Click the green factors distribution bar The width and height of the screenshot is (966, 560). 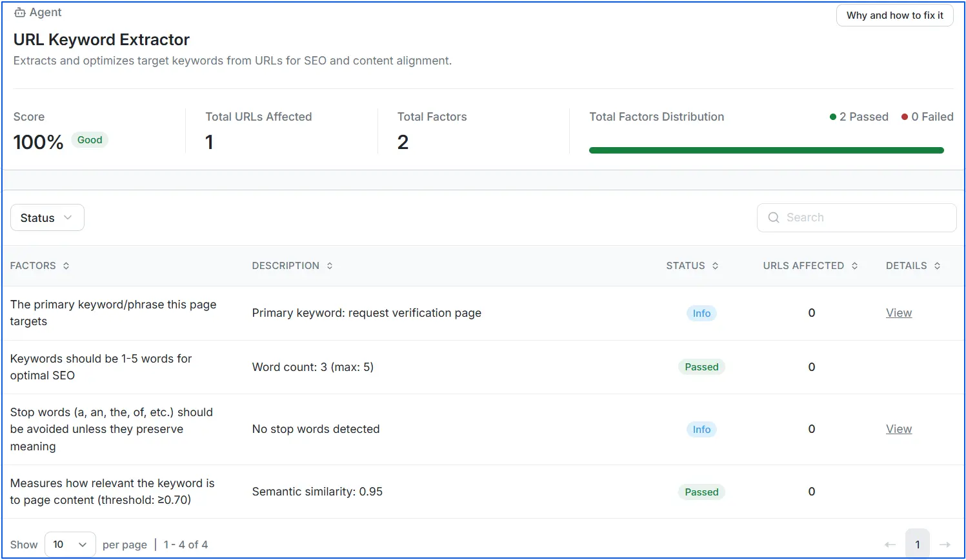click(x=766, y=150)
